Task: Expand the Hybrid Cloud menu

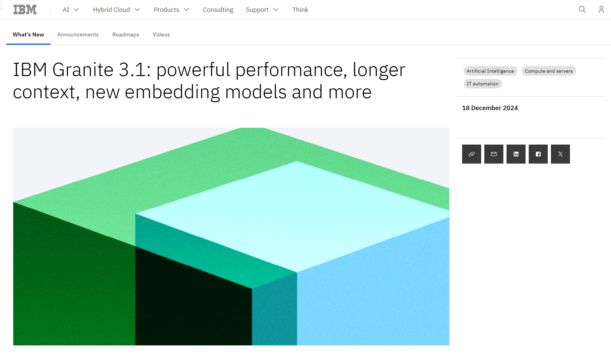Action: click(x=116, y=10)
